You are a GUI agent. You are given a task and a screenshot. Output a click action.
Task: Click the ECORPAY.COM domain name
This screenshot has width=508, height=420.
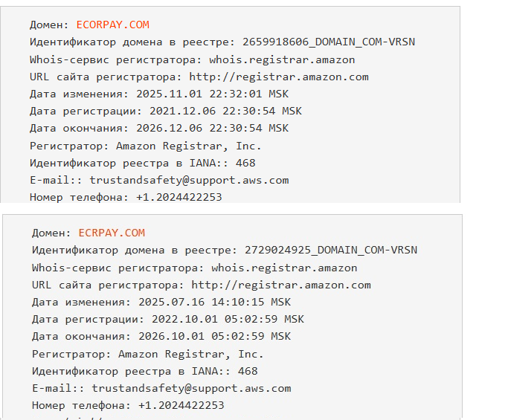pos(113,25)
